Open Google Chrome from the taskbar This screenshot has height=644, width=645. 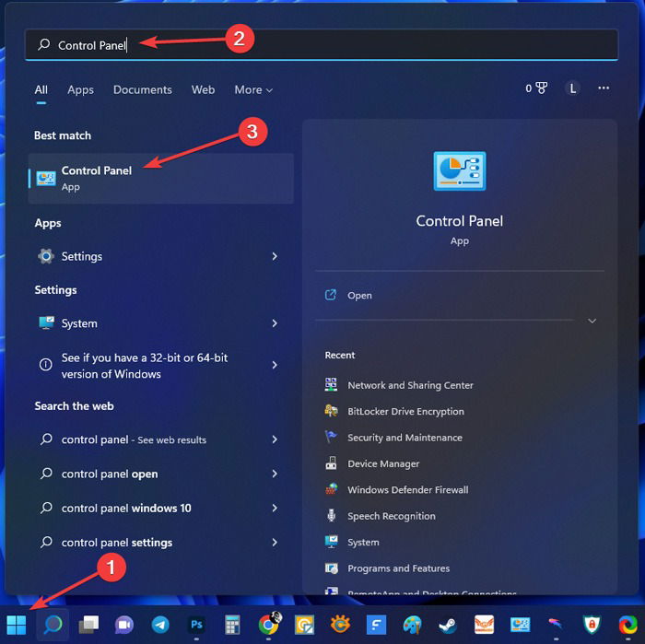pyautogui.click(x=269, y=625)
